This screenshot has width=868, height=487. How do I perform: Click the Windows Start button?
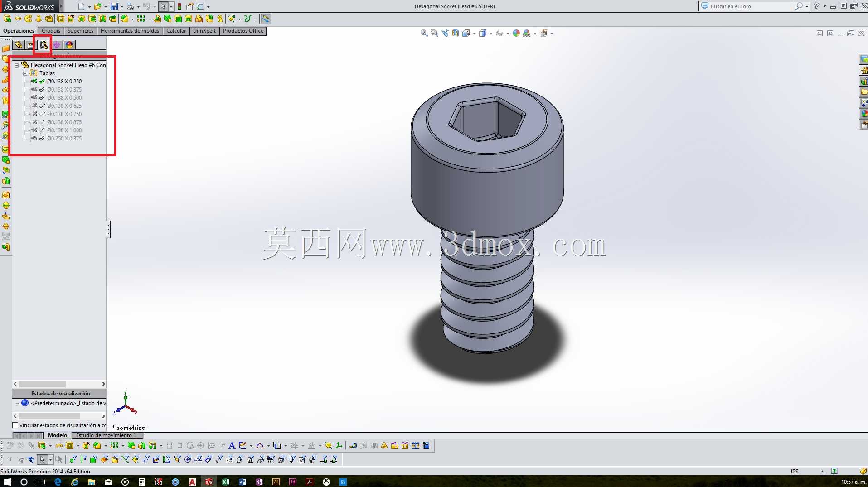tap(8, 482)
